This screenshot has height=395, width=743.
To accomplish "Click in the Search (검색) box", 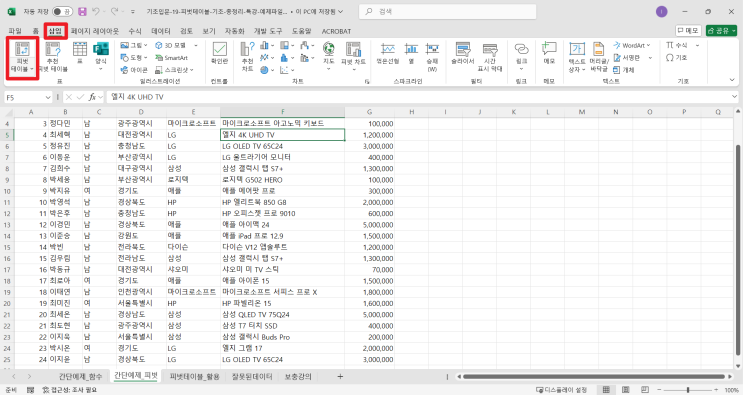I will click(x=447, y=11).
